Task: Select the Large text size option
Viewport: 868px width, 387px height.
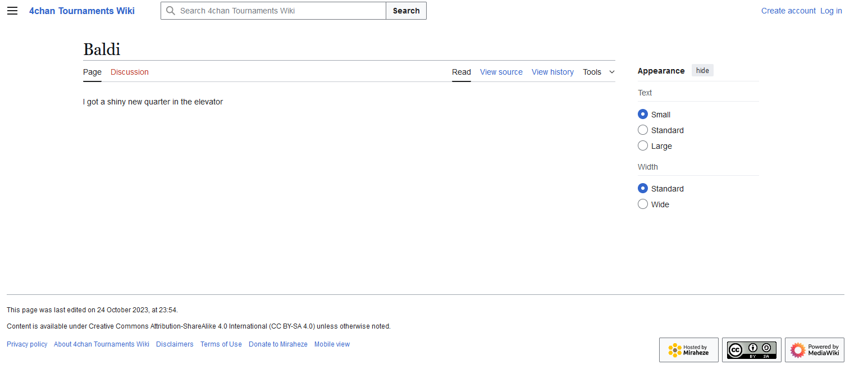Action: pyautogui.click(x=643, y=145)
